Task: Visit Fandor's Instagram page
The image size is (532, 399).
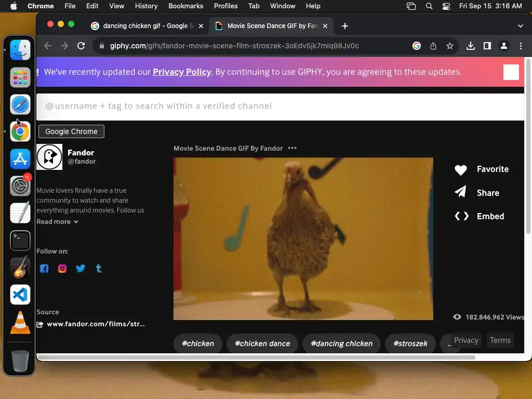Action: coord(62,269)
